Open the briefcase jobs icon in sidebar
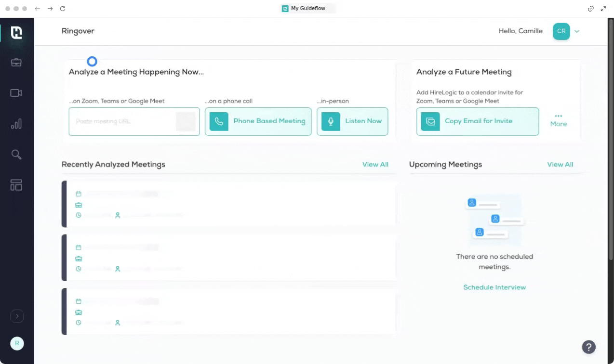The width and height of the screenshot is (614, 364). (16, 62)
